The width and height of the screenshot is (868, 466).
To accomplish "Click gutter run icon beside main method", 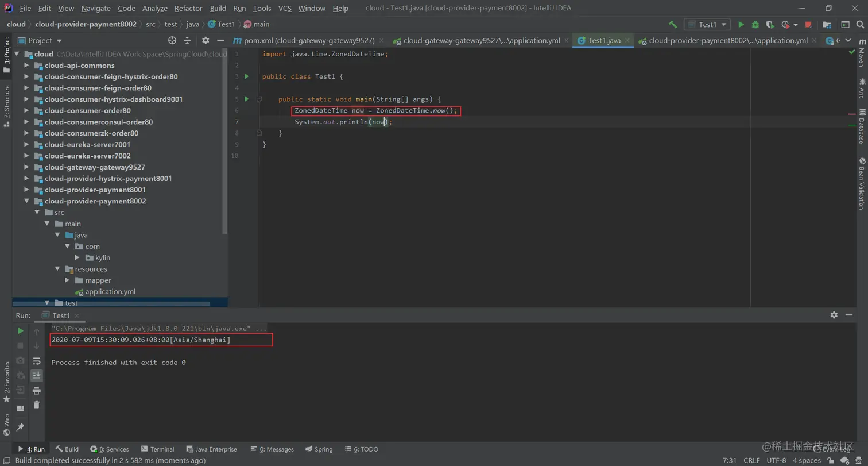I will tap(247, 99).
